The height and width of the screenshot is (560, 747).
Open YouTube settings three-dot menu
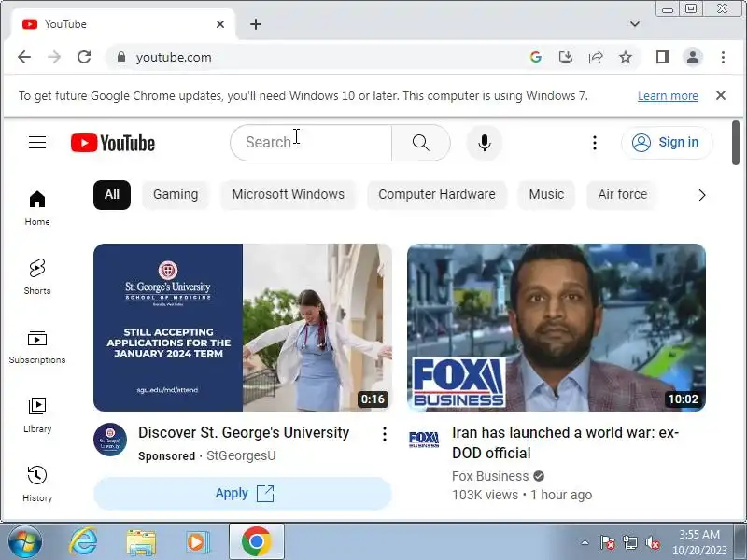coord(594,143)
